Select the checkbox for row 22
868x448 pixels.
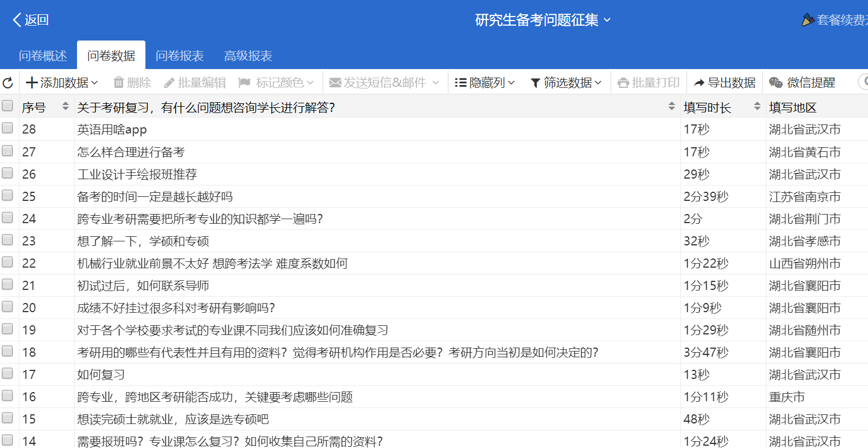point(7,263)
